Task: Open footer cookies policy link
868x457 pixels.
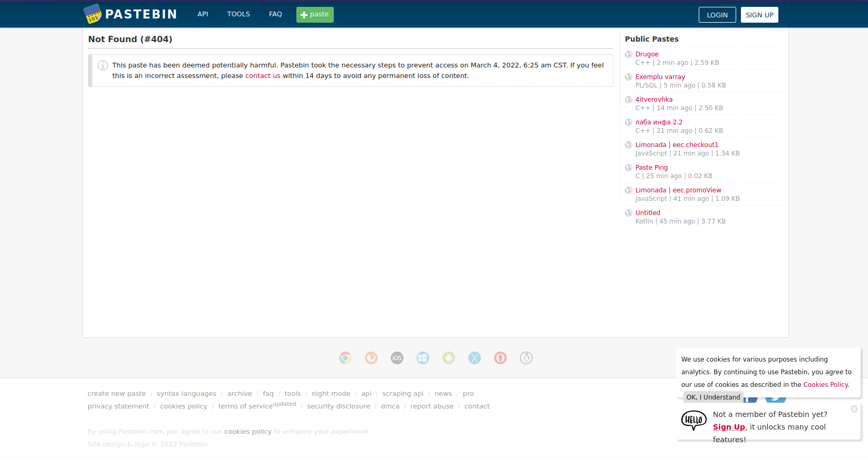Action: click(x=184, y=406)
